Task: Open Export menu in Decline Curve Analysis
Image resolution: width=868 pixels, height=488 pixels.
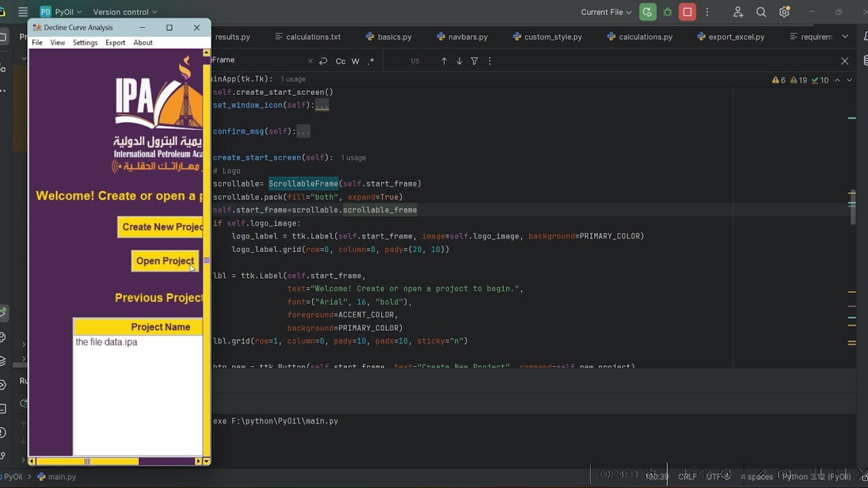Action: coord(115,43)
